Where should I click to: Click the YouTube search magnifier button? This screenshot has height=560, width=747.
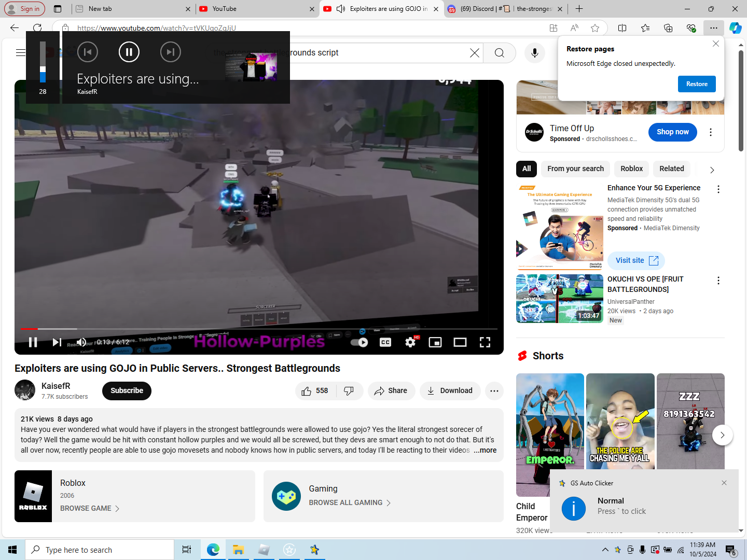[x=500, y=53]
